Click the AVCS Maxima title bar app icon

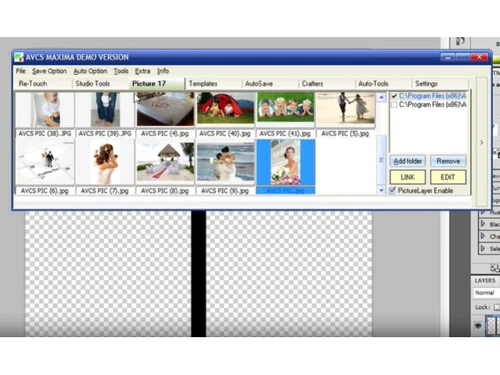(x=19, y=57)
